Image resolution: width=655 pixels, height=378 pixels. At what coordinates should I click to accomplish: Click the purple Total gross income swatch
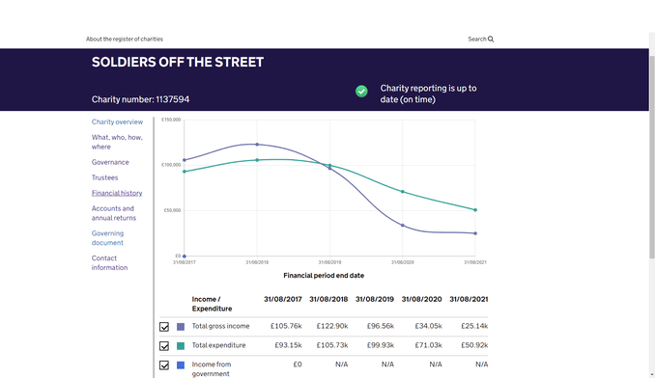(180, 327)
